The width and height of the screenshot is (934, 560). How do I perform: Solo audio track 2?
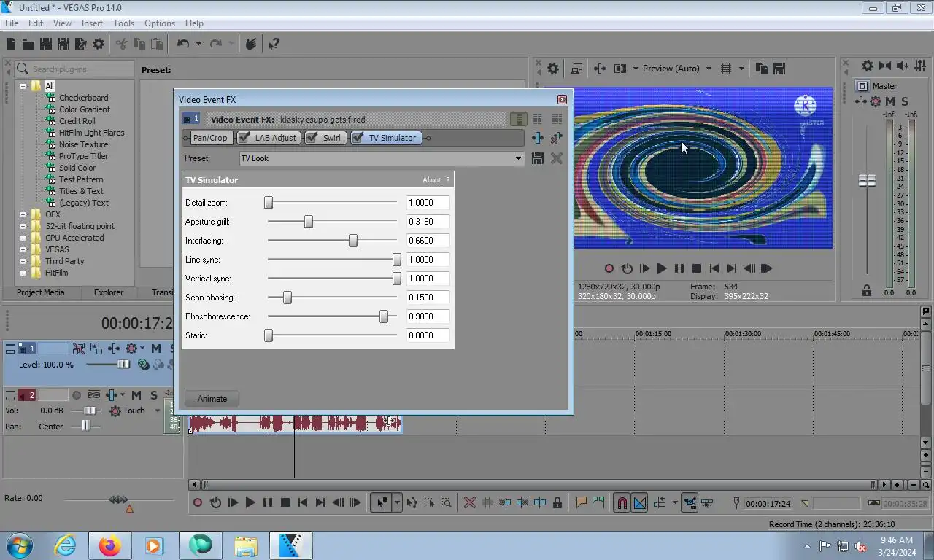(154, 395)
